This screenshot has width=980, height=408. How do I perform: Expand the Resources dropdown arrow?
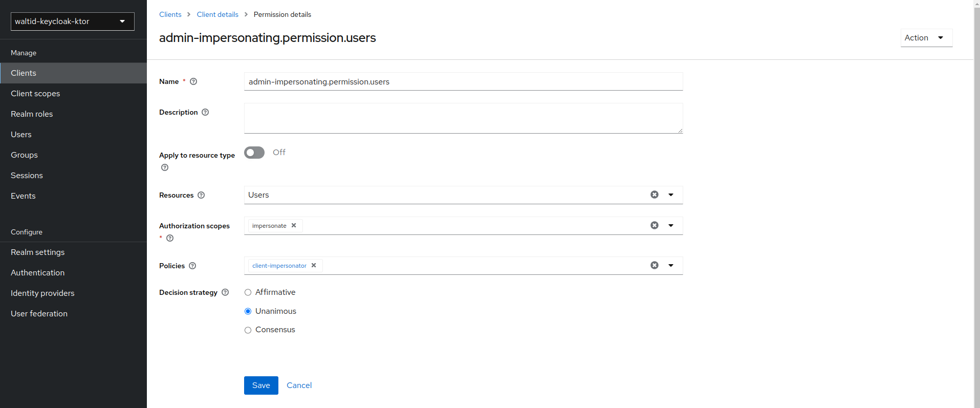(x=671, y=195)
